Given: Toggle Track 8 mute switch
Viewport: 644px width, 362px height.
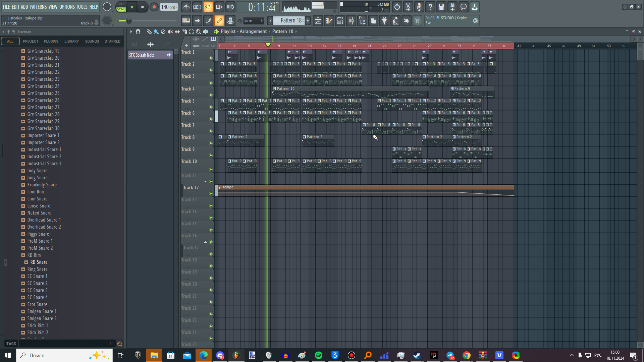Looking at the screenshot, I should pos(211,143).
